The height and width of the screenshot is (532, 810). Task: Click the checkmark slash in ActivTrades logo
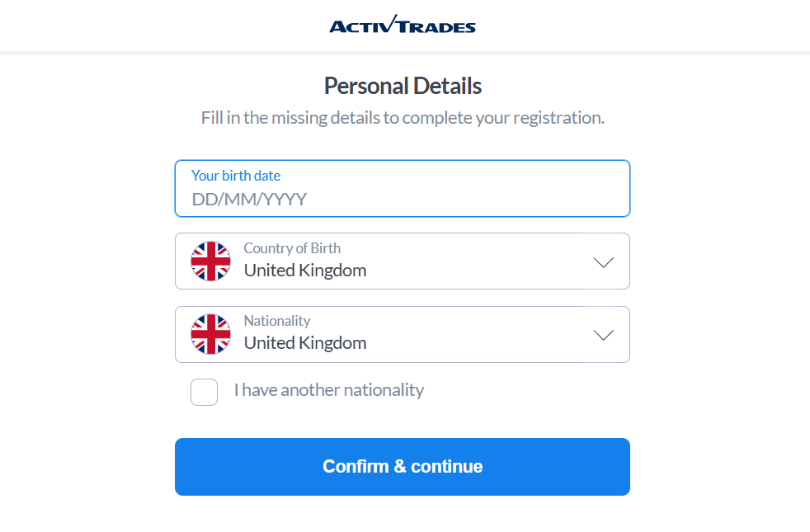click(x=392, y=23)
